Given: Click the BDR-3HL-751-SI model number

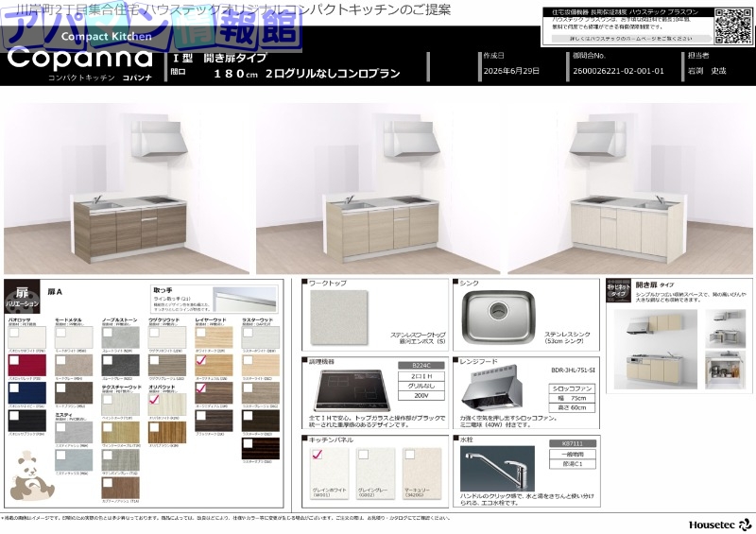Looking at the screenshot, I should point(573,370).
